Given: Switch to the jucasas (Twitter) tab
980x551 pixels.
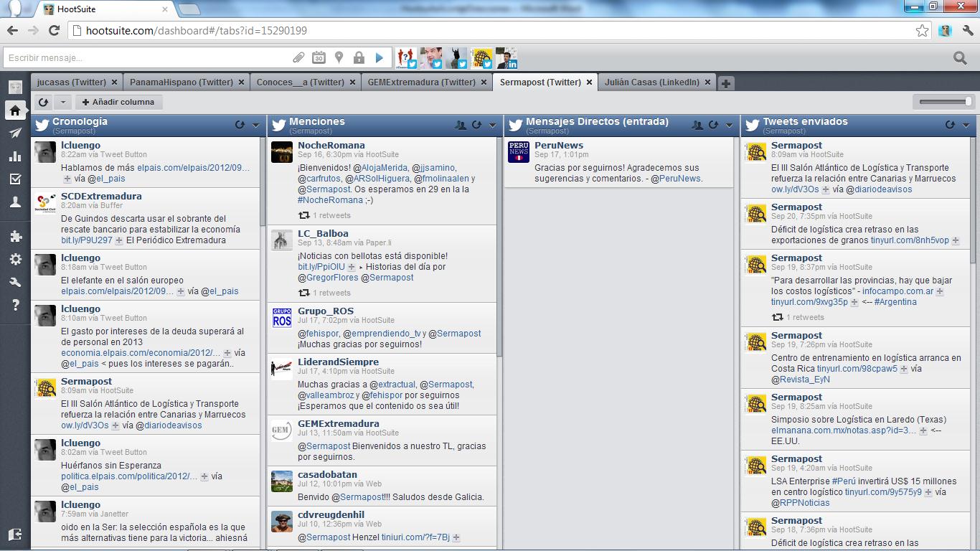Looking at the screenshot, I should 72,83.
